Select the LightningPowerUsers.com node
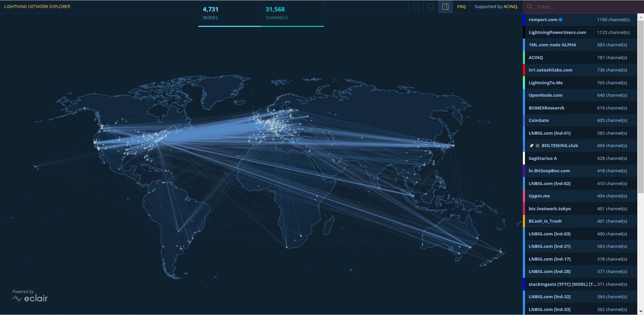The height and width of the screenshot is (315, 644). coord(580,32)
